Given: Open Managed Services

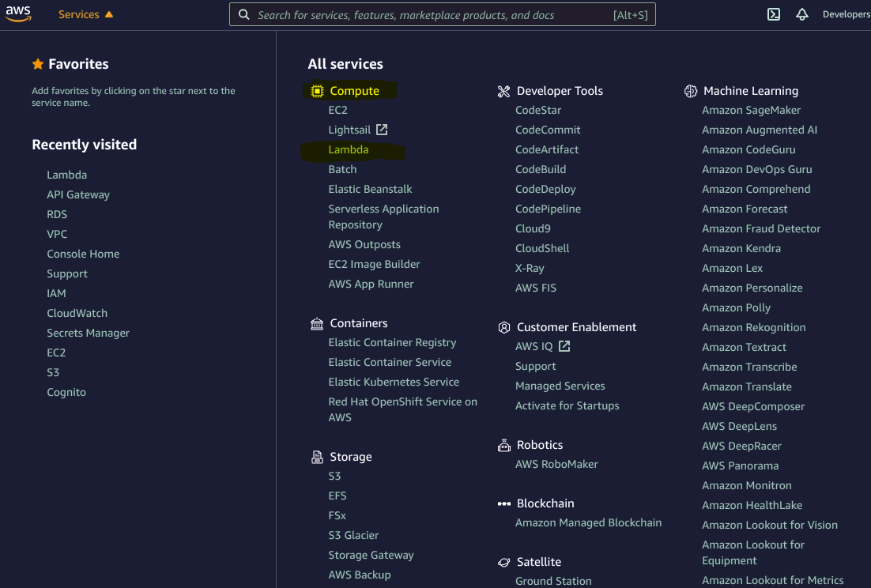Looking at the screenshot, I should coord(560,386).
